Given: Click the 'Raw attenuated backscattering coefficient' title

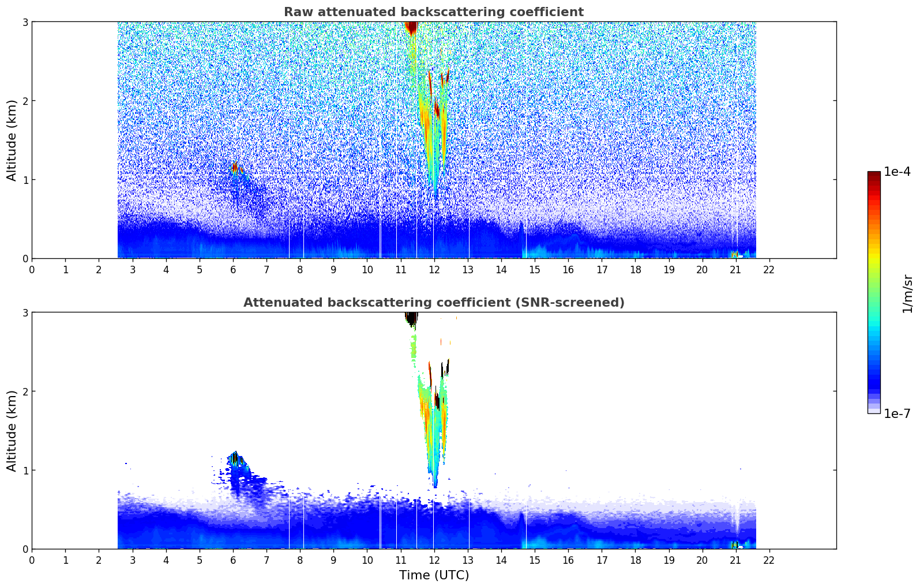Looking at the screenshot, I should (x=434, y=12).
